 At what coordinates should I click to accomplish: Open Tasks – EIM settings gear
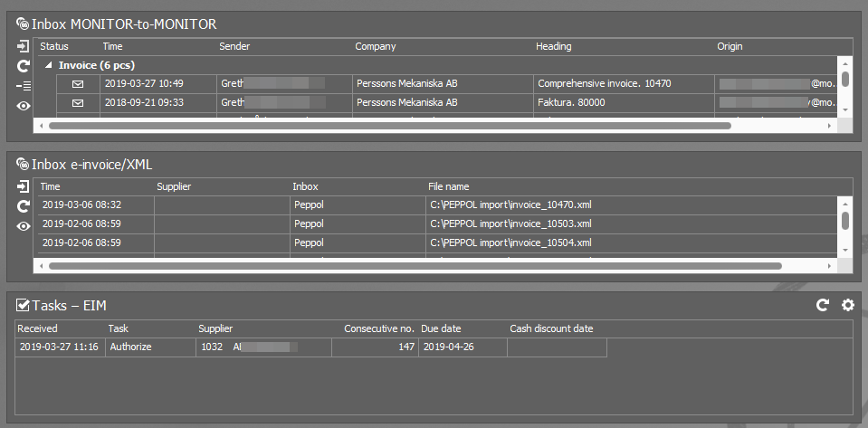[x=847, y=306]
